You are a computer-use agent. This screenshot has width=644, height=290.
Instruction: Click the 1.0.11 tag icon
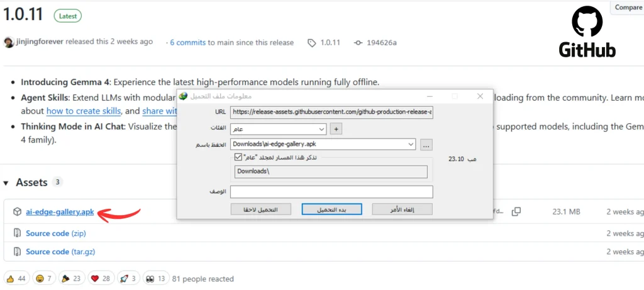pos(311,43)
